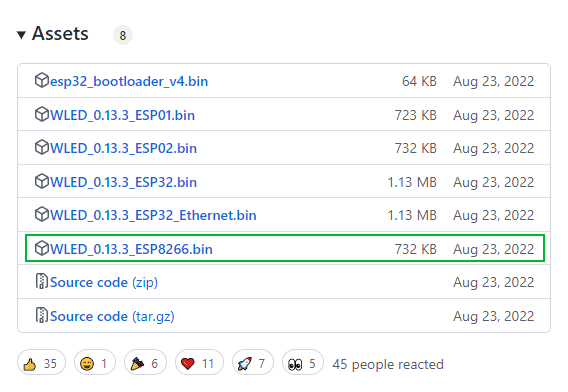Click the '732 KB' size of ESP8266.bin

[416, 249]
